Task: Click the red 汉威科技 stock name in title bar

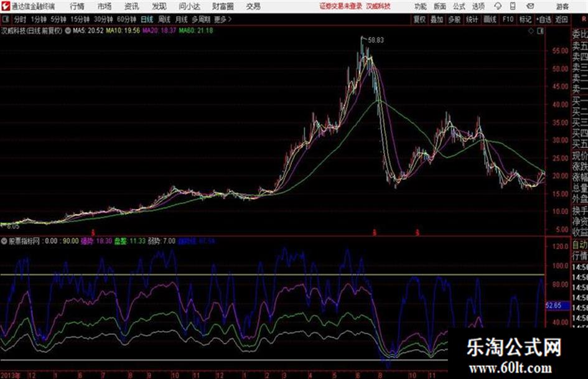Action: coord(378,6)
